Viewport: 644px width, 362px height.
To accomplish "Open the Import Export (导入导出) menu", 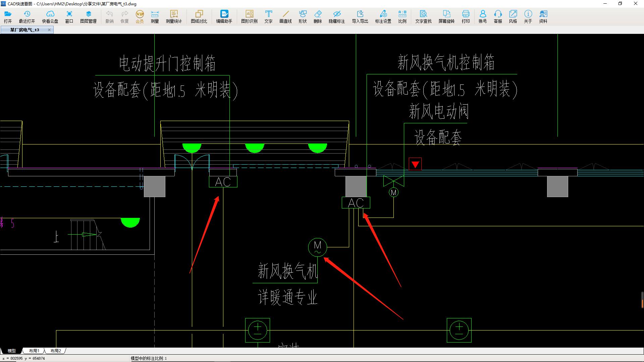I will (x=360, y=16).
